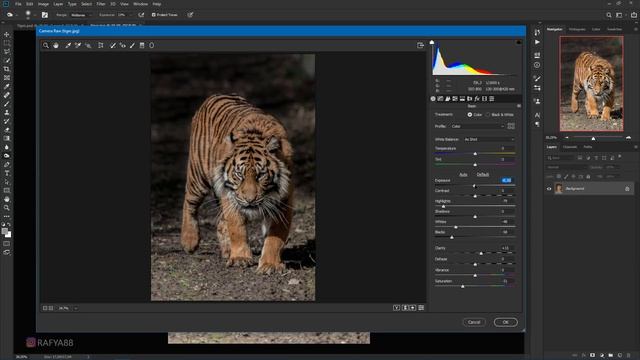This screenshot has height=360, width=640.
Task: Open the Calibration panel icon
Action: [484, 99]
